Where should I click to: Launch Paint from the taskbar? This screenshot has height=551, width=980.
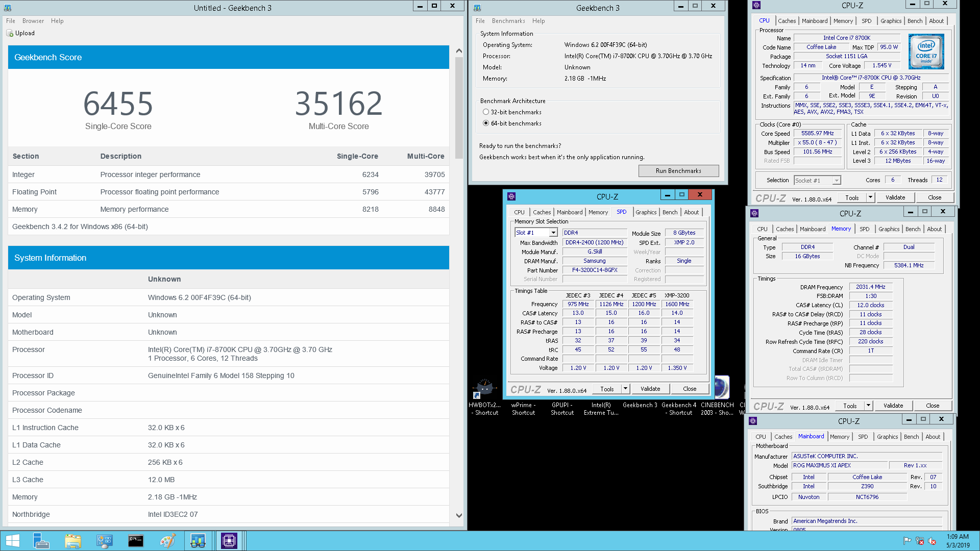point(167,541)
